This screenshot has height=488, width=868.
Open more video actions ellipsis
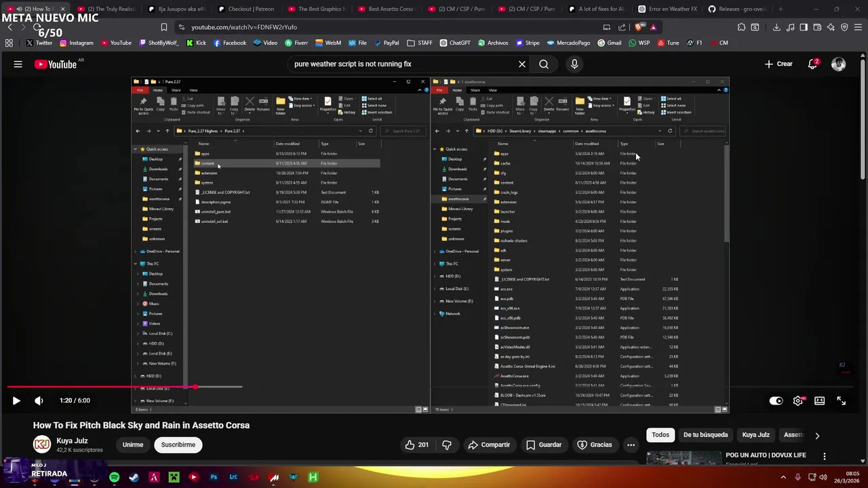pyautogui.click(x=631, y=445)
